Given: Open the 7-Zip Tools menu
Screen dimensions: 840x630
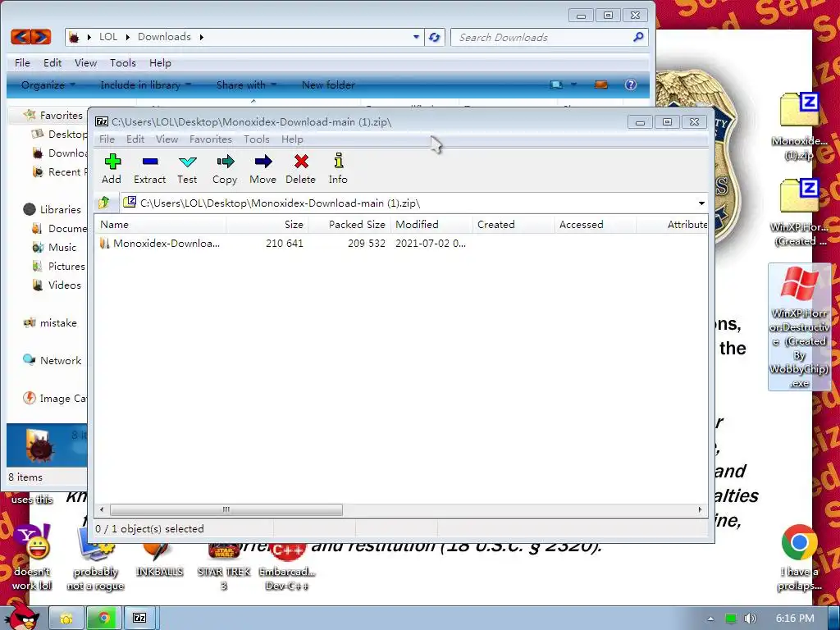Looking at the screenshot, I should tap(257, 139).
